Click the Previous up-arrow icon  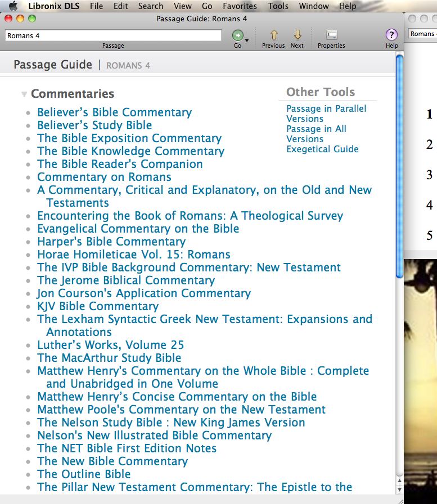(274, 35)
